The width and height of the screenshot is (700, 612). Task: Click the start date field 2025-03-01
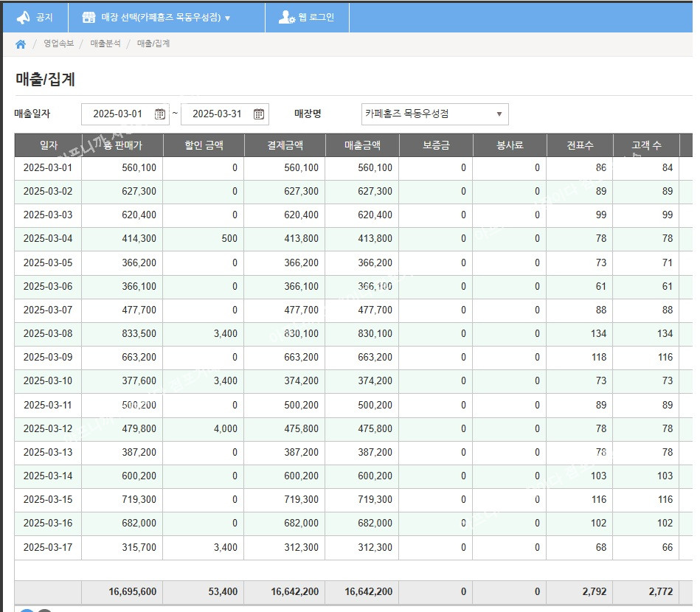click(x=117, y=114)
